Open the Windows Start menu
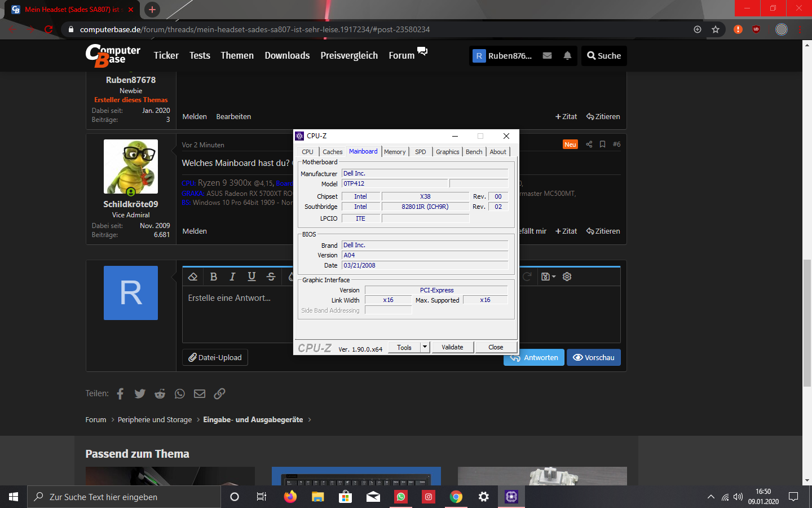Image resolution: width=812 pixels, height=508 pixels. [x=14, y=497]
